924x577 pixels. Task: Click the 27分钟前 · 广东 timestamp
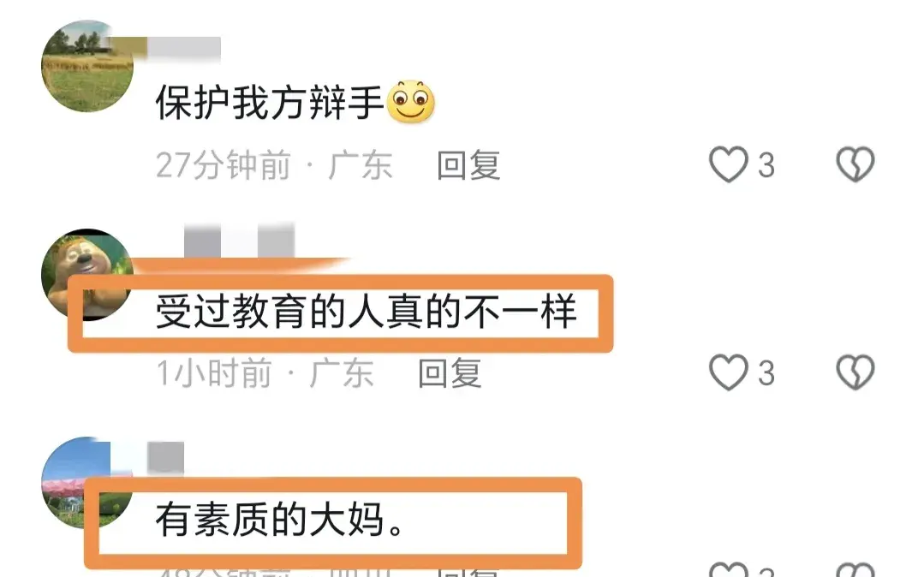pos(274,165)
